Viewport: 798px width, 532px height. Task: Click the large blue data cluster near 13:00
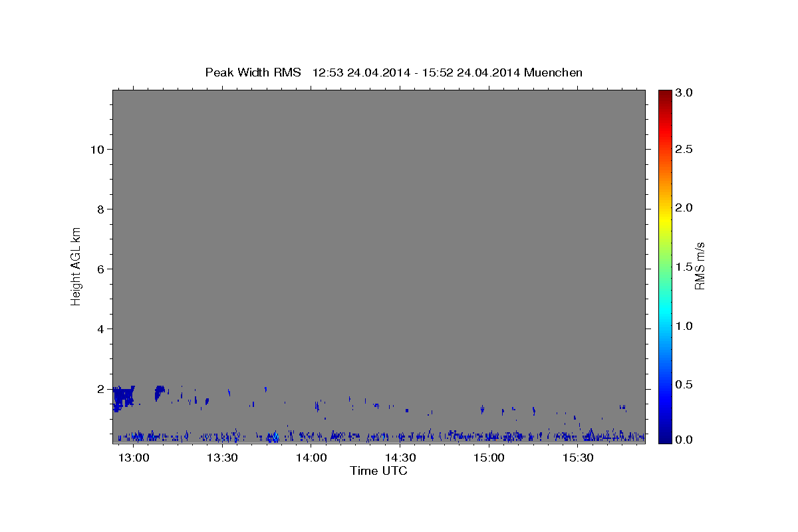coord(123,398)
